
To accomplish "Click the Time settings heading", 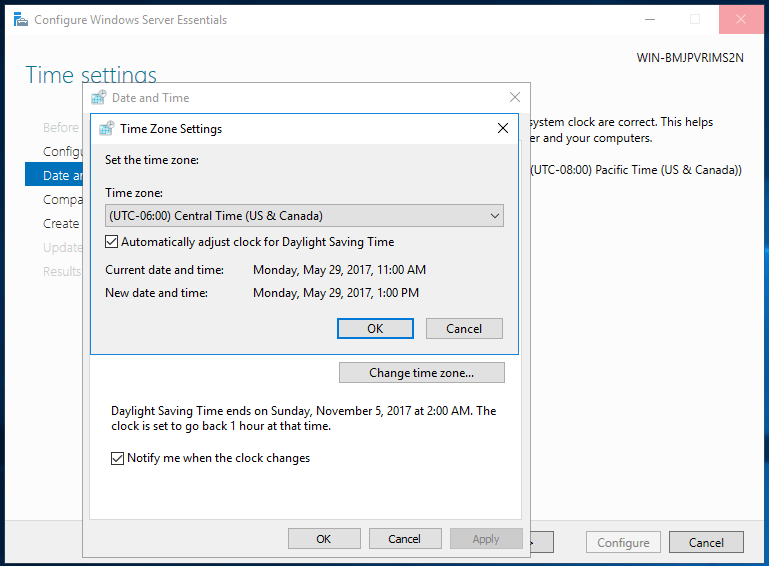I will pos(91,74).
